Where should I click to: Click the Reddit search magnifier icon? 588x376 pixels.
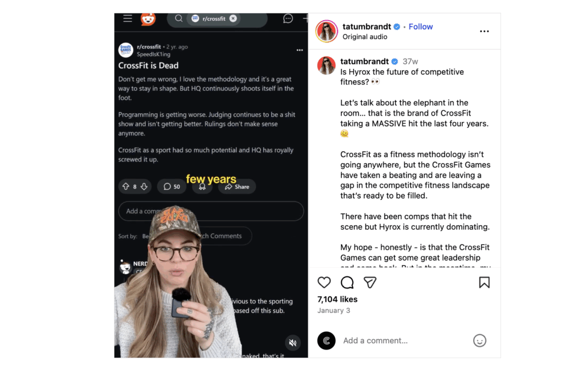point(179,18)
